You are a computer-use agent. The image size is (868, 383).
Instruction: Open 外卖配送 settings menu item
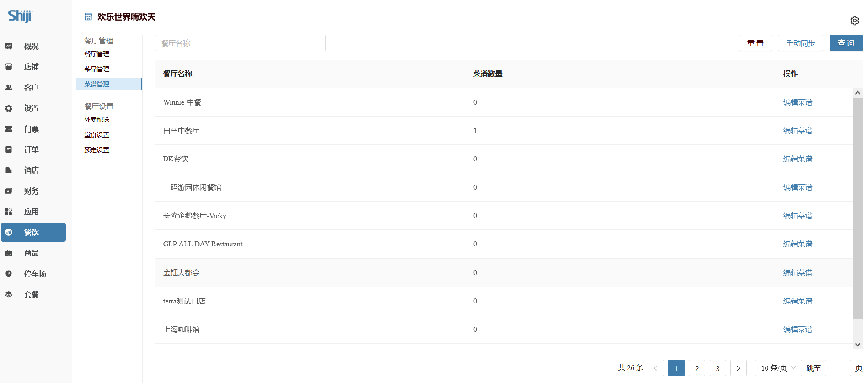coord(97,120)
